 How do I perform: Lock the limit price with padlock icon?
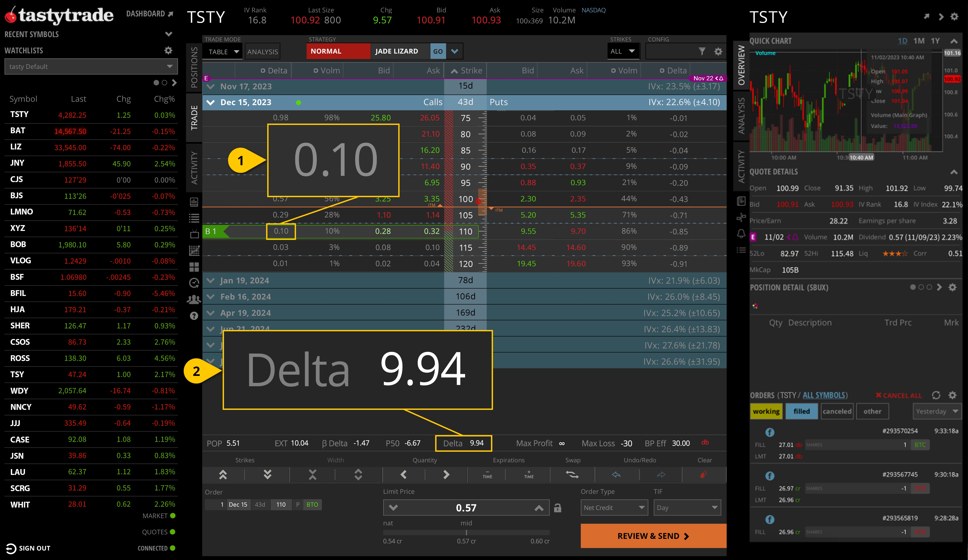pyautogui.click(x=558, y=507)
